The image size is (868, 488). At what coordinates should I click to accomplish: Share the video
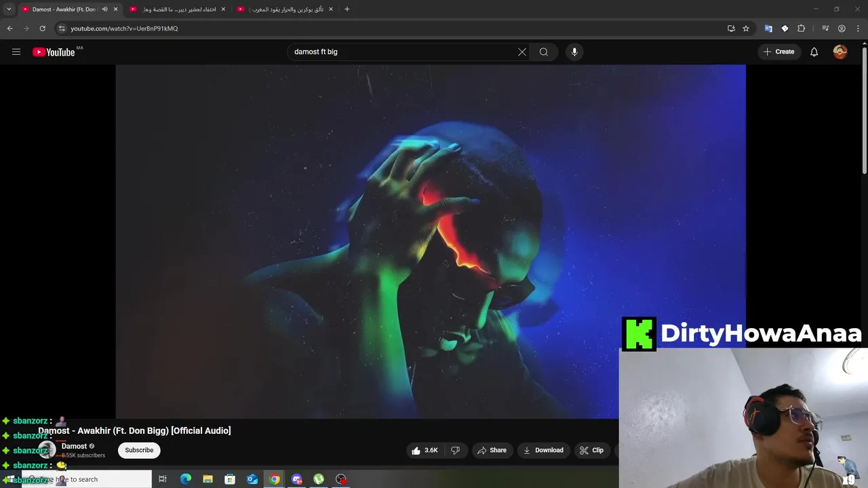(x=492, y=450)
